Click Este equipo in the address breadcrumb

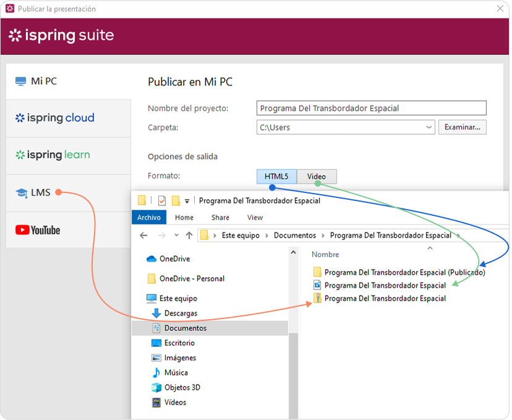tap(241, 236)
